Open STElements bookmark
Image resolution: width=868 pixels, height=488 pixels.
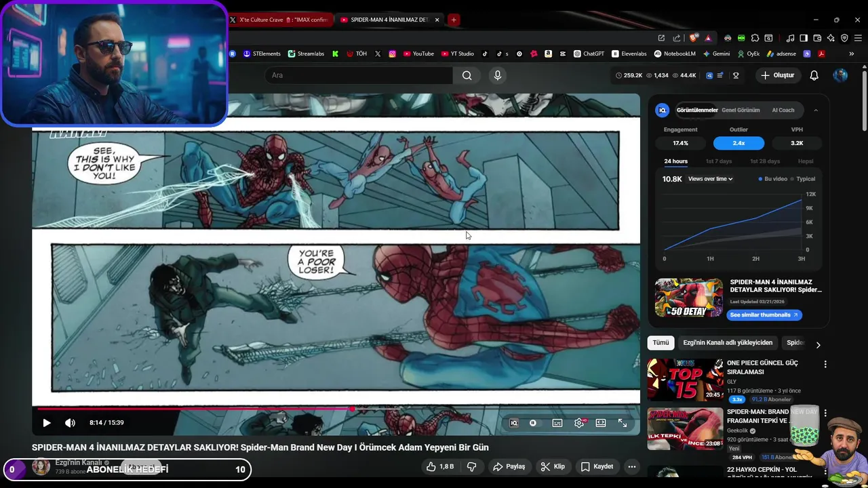tap(262, 54)
